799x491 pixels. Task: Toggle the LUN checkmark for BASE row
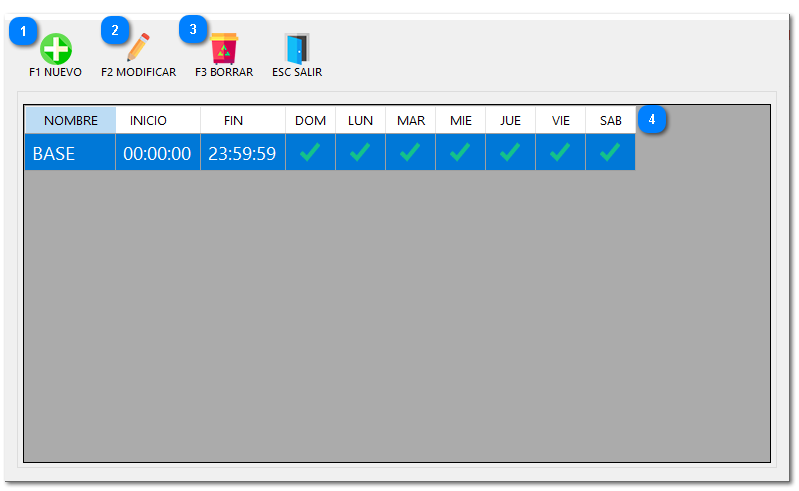(360, 153)
